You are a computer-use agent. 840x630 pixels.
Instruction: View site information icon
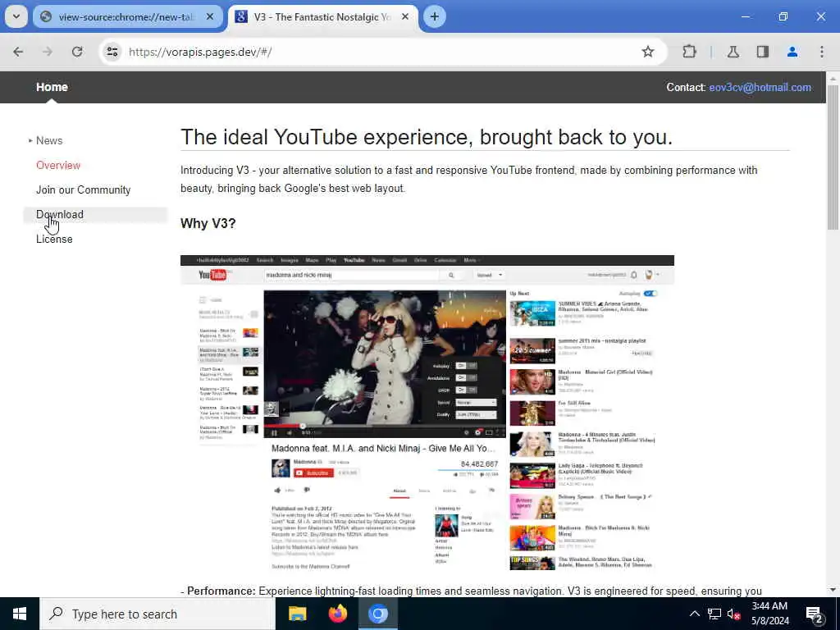click(112, 52)
